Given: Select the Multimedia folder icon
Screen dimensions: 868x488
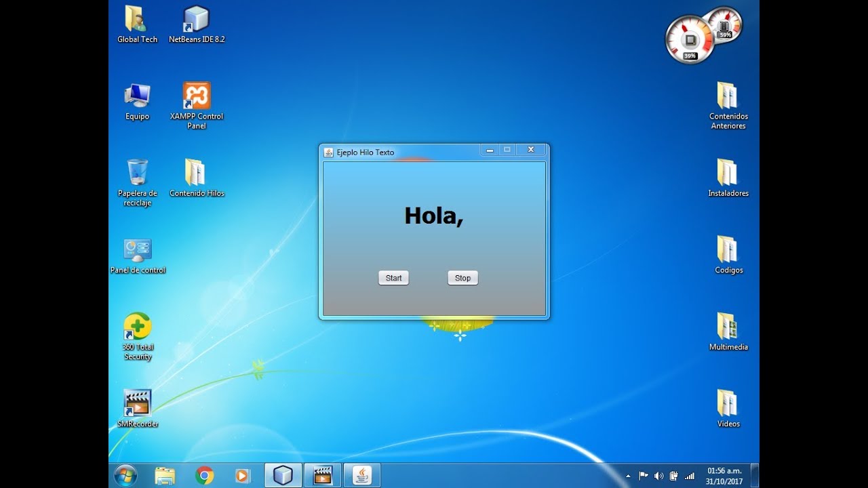Looking at the screenshot, I should pos(728,332).
